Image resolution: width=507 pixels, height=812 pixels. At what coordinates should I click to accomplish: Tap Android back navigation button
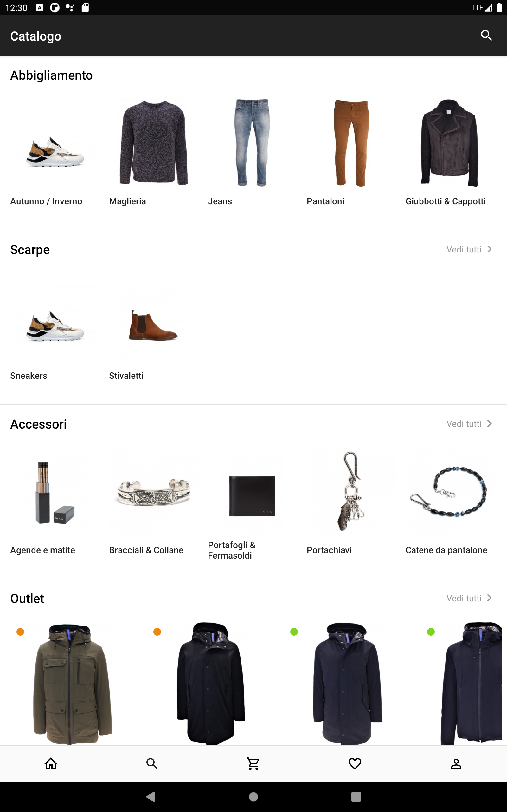click(151, 796)
